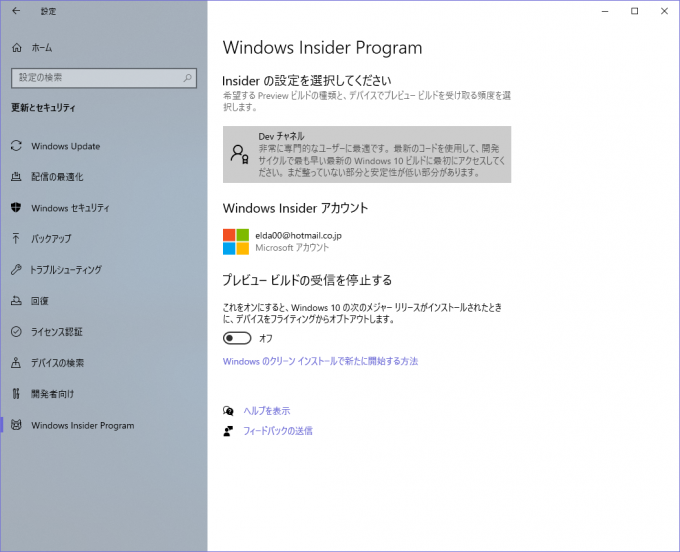Click the バックアップ upload arrow icon
The height and width of the screenshot is (552, 680).
pos(16,238)
